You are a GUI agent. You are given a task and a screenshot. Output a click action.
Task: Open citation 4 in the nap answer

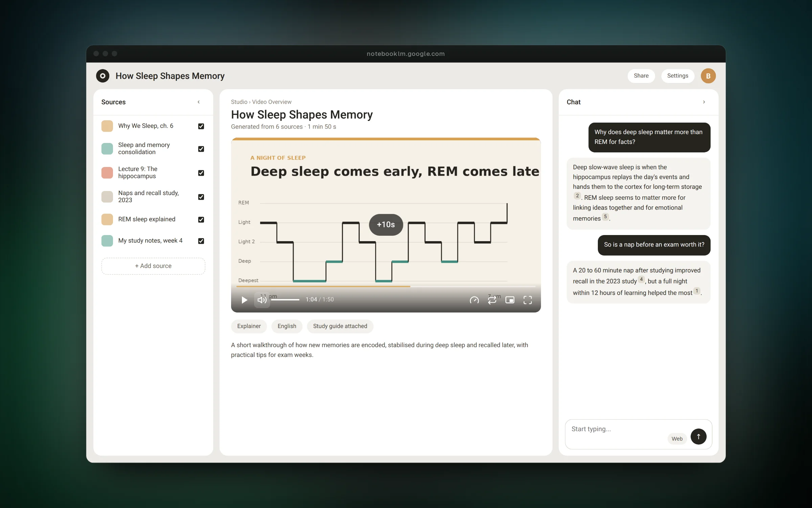[x=641, y=279]
